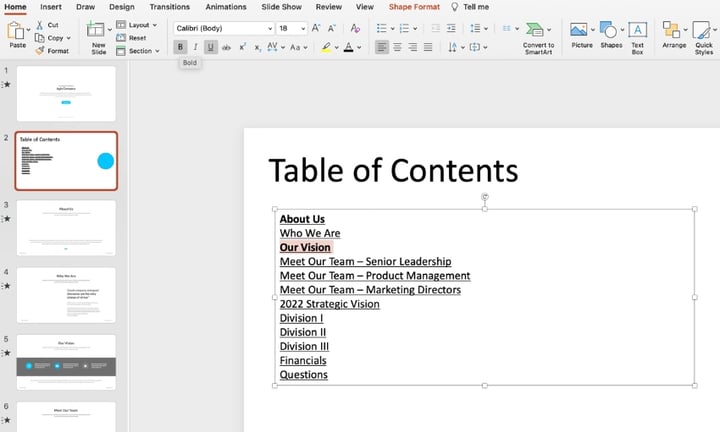Image resolution: width=720 pixels, height=432 pixels.
Task: Toggle Italic formatting
Action: click(x=195, y=47)
